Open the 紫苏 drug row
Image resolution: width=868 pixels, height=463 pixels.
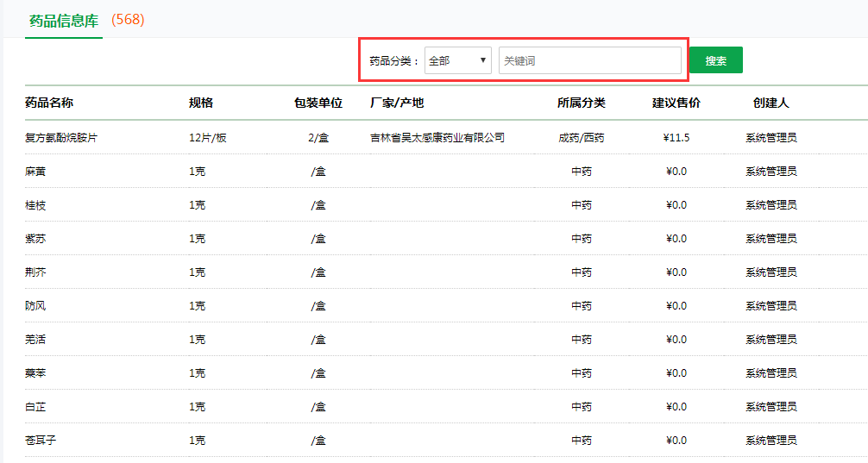[35, 239]
